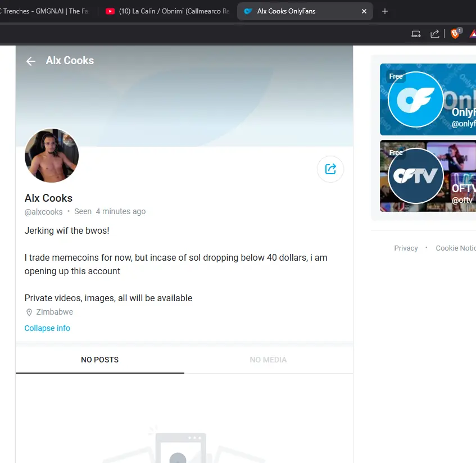Open the Privacy link
Viewport: 476px width, 463px height.
406,248
